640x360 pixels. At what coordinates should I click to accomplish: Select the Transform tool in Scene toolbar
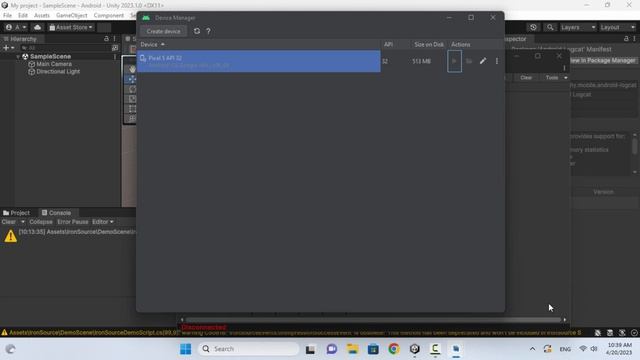132,118
